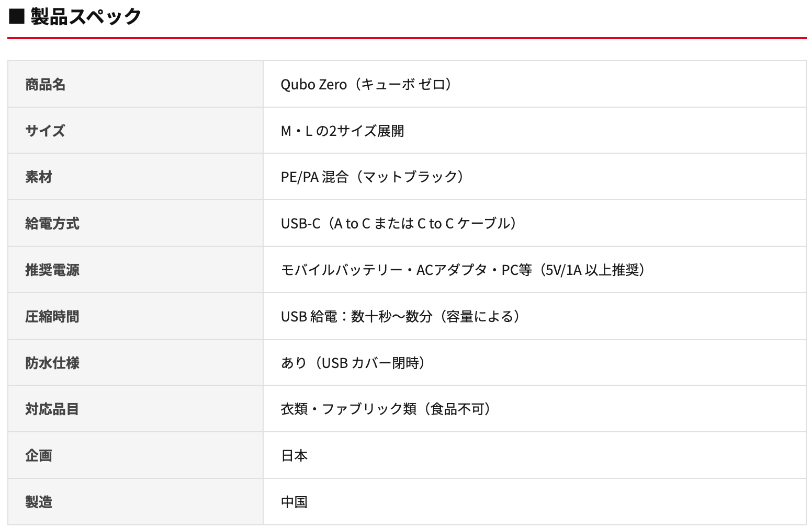Viewport: 812px width, 529px height.
Task: Select the 圧縮時間 row label
Action: coord(52,316)
